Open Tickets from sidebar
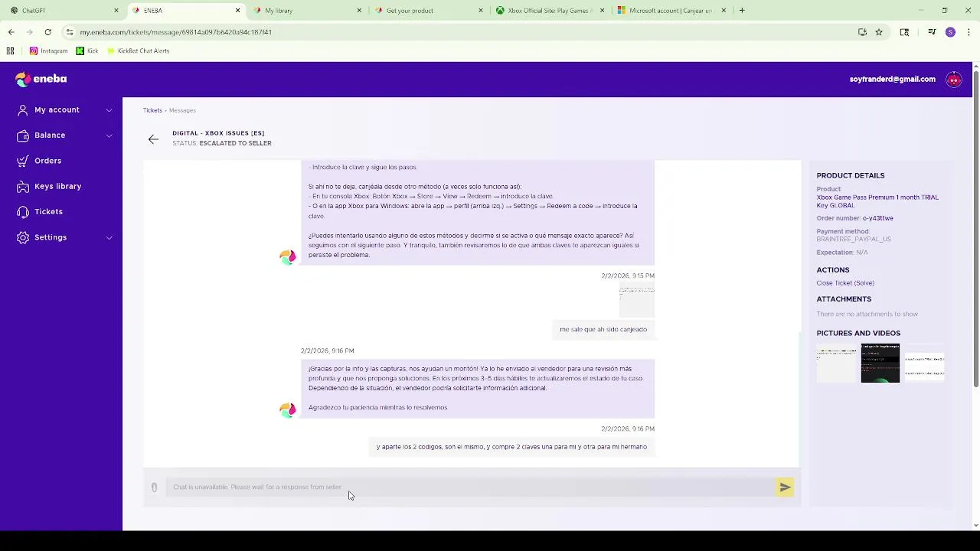Screen dimensions: 980x551 [x=48, y=212]
